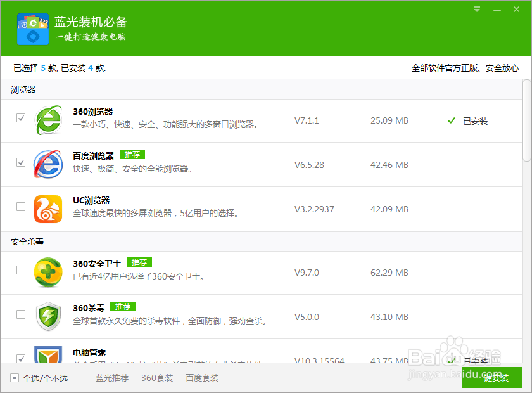Viewport: 532px width, 393px height.
Task: Click version V7.1.1 text
Action: pos(307,121)
